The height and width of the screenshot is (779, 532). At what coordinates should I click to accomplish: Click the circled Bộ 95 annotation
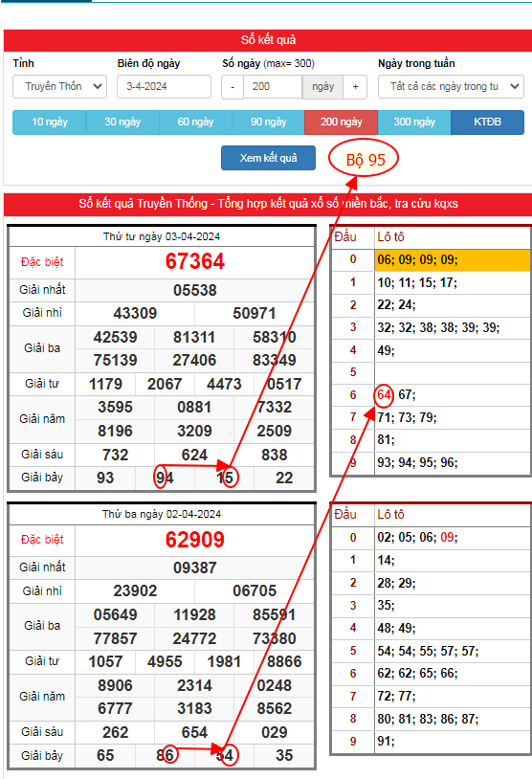point(365,160)
